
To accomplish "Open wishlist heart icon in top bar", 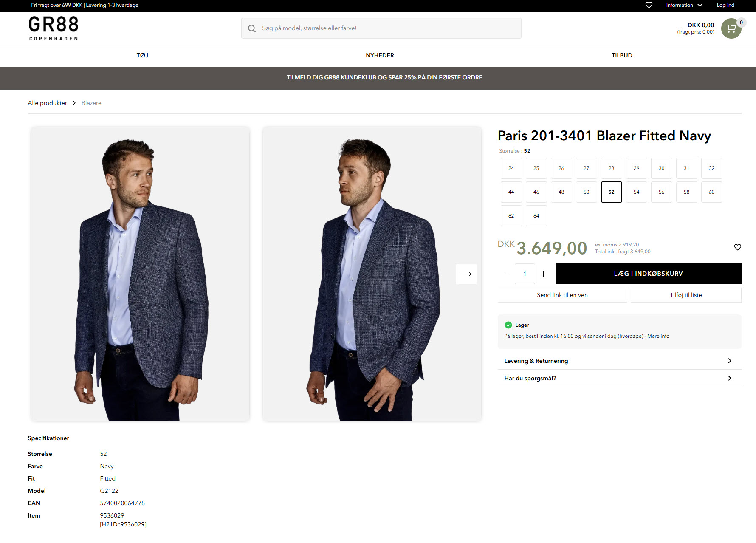I will point(649,5).
